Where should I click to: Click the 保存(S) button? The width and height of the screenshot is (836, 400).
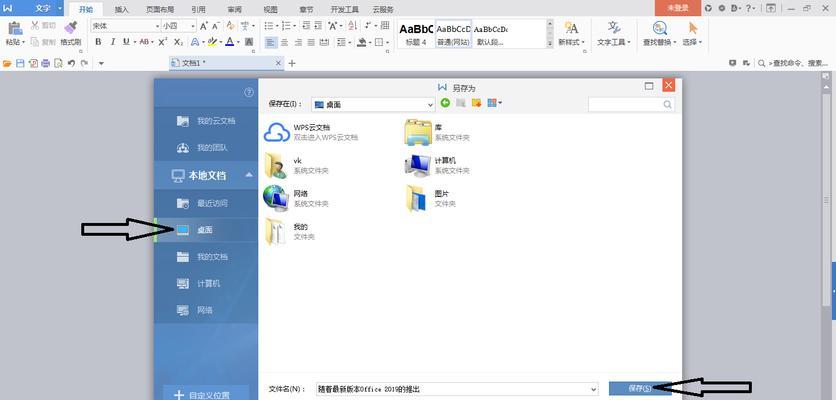(640, 388)
